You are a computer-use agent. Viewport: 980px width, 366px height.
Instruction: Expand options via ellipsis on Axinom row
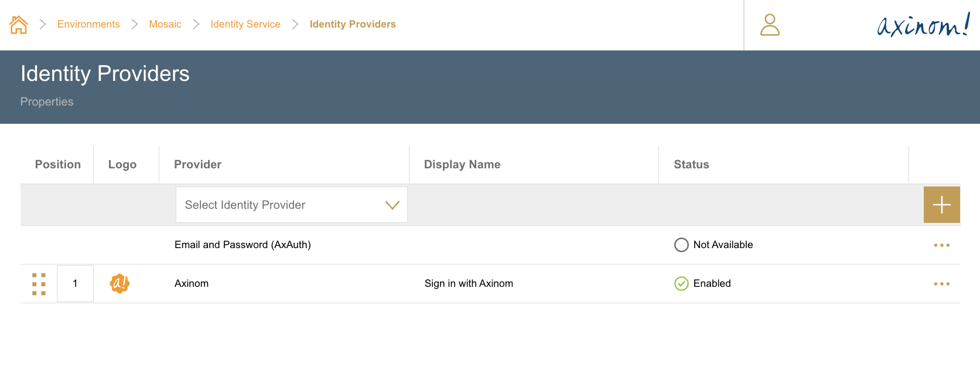[x=942, y=283]
